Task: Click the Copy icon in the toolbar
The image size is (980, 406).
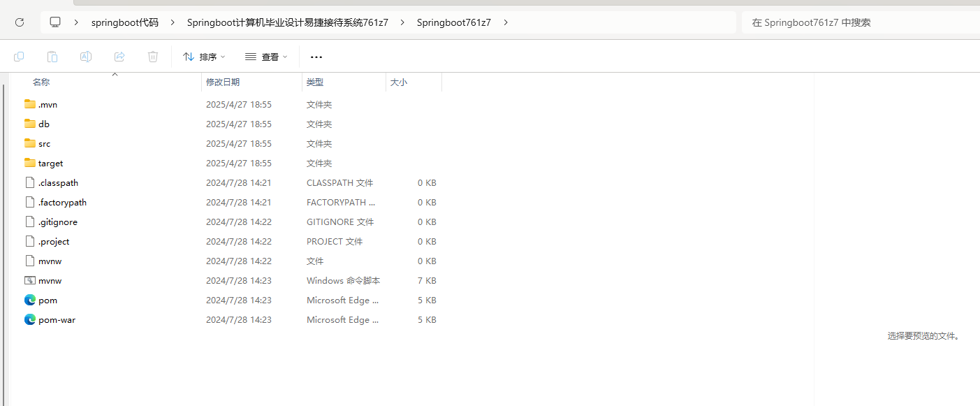Action: pos(19,57)
